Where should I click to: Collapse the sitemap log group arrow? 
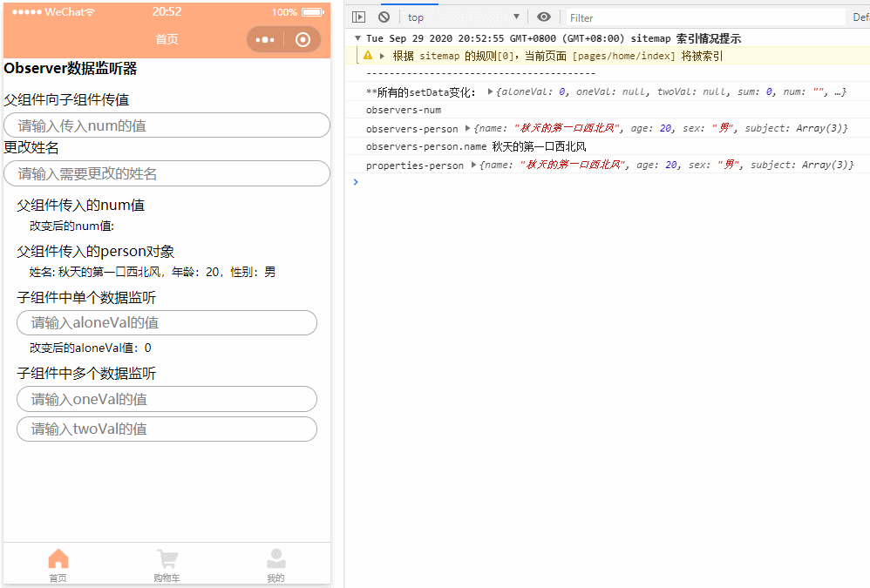(358, 38)
